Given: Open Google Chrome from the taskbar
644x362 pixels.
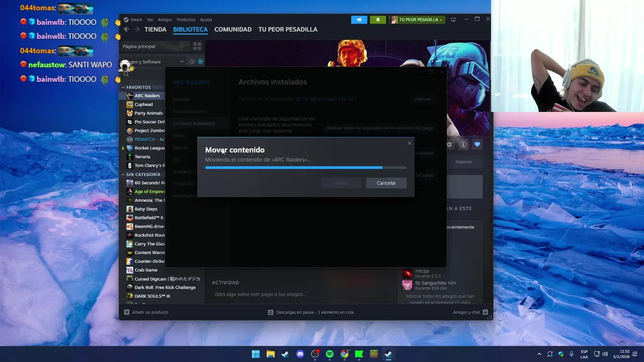Looking at the screenshot, I should click(x=344, y=354).
